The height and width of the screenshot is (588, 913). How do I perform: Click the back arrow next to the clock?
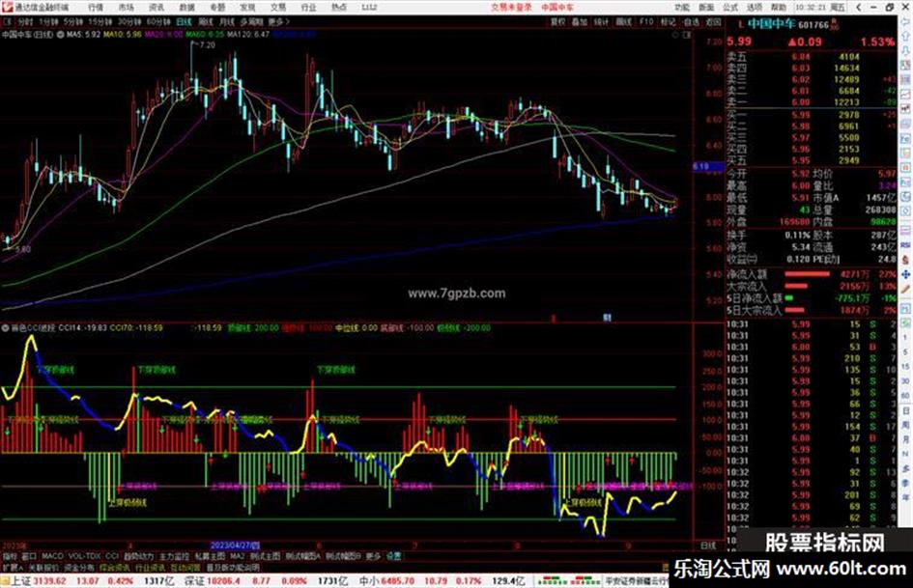(x=859, y=8)
